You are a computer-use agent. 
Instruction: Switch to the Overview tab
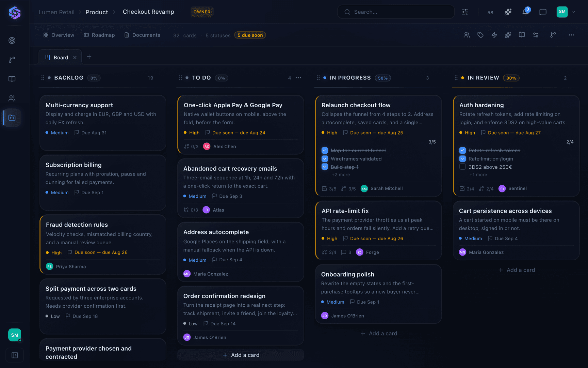click(59, 35)
